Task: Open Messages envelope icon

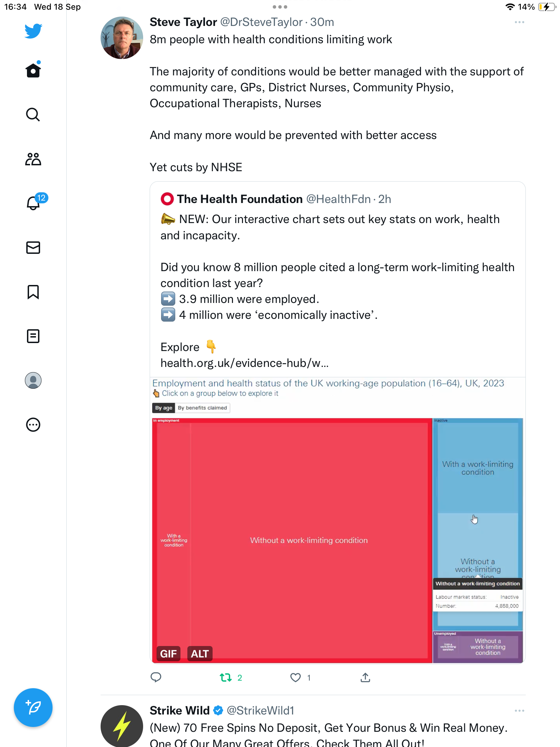Action: (x=33, y=248)
